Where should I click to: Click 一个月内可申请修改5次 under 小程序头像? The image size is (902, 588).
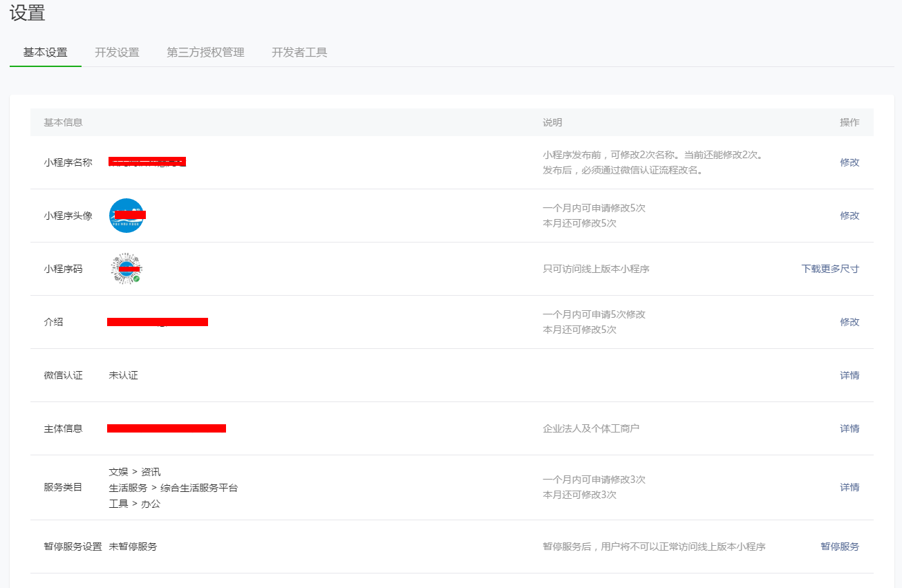(x=594, y=208)
